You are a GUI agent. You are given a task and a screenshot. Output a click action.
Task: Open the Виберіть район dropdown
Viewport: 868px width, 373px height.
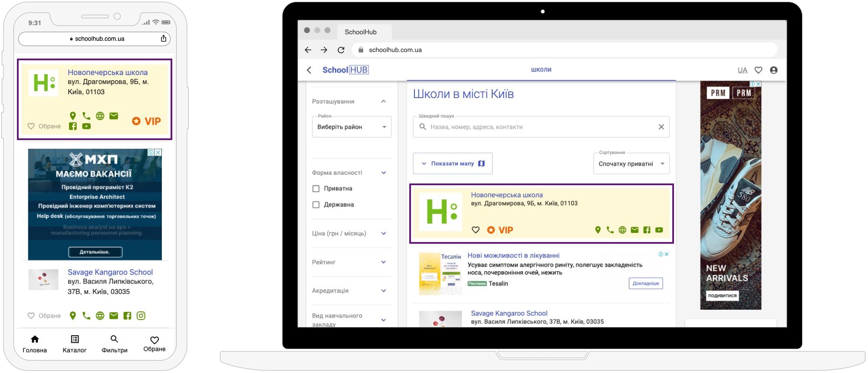351,127
